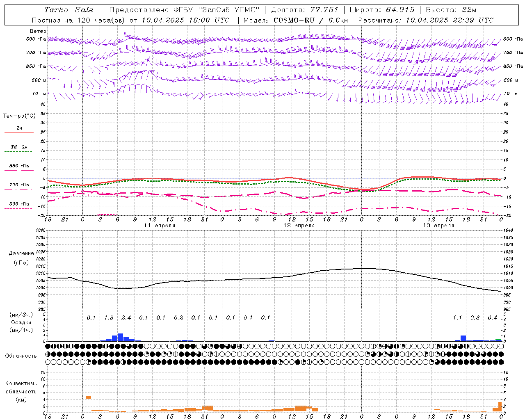Click the 'ЗапСиб УГМС' provider text
This screenshot has height=420, width=525.
point(229,10)
